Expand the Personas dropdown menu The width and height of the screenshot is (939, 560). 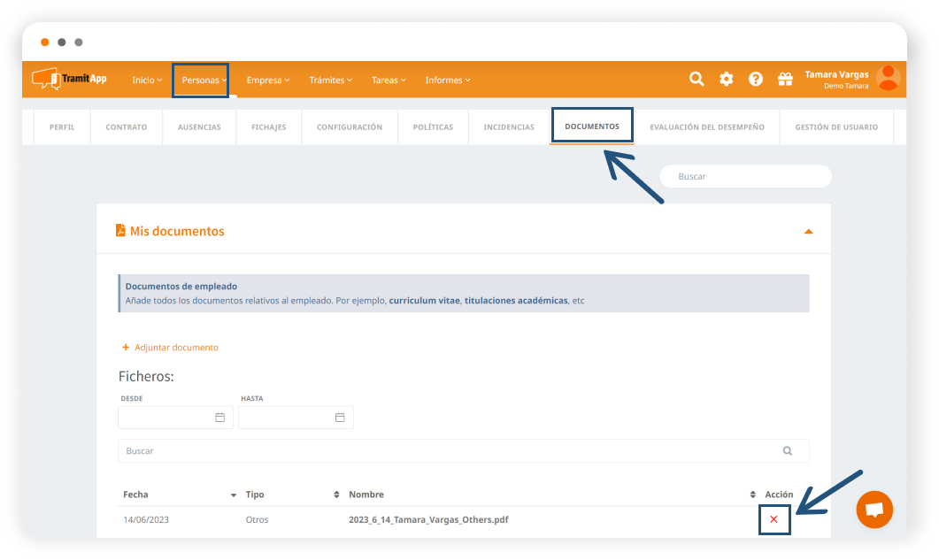click(x=201, y=81)
